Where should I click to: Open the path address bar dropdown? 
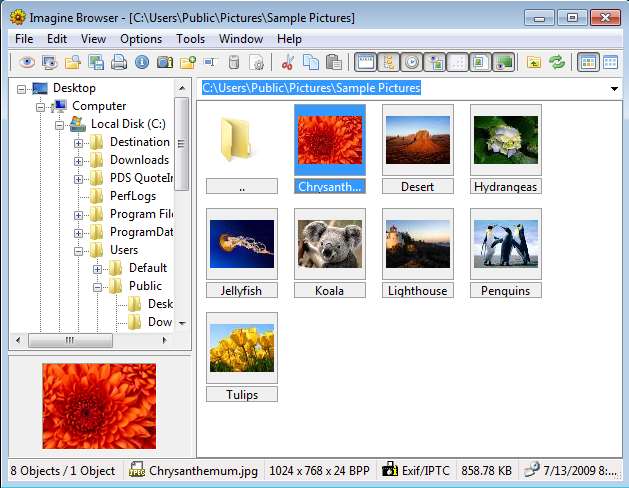(x=614, y=89)
